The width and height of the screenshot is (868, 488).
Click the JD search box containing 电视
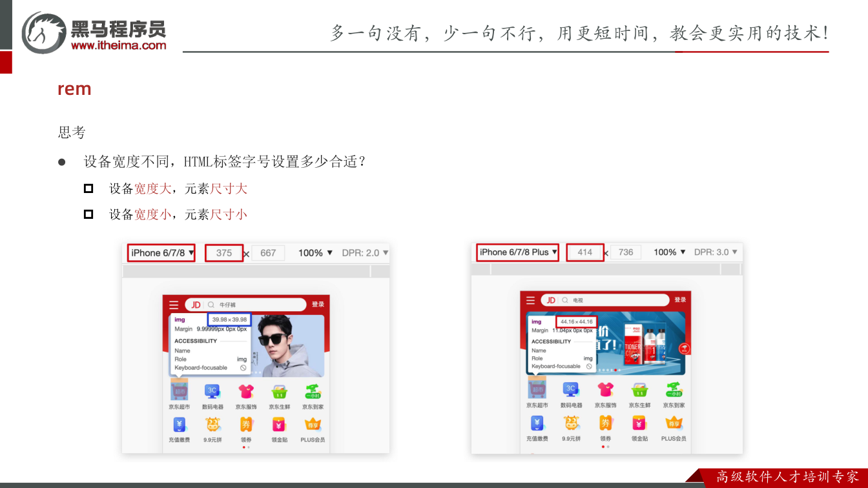pos(606,300)
